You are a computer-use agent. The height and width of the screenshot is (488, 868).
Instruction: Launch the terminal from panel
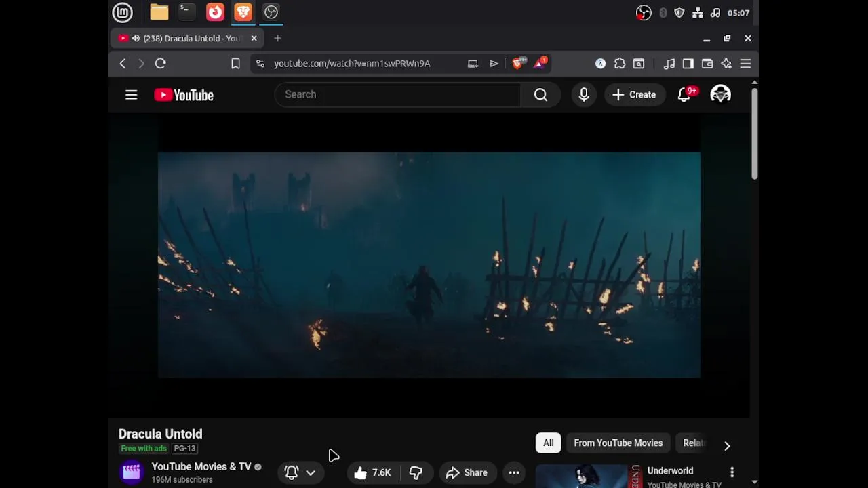[x=186, y=12]
